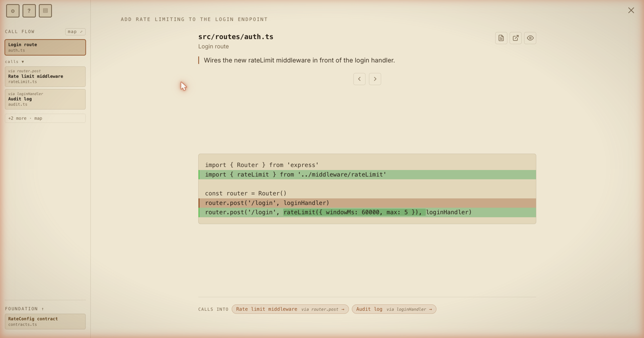This screenshot has height=338, width=644.
Task: Follow Audit log calls-into pill
Action: pyautogui.click(x=394, y=309)
